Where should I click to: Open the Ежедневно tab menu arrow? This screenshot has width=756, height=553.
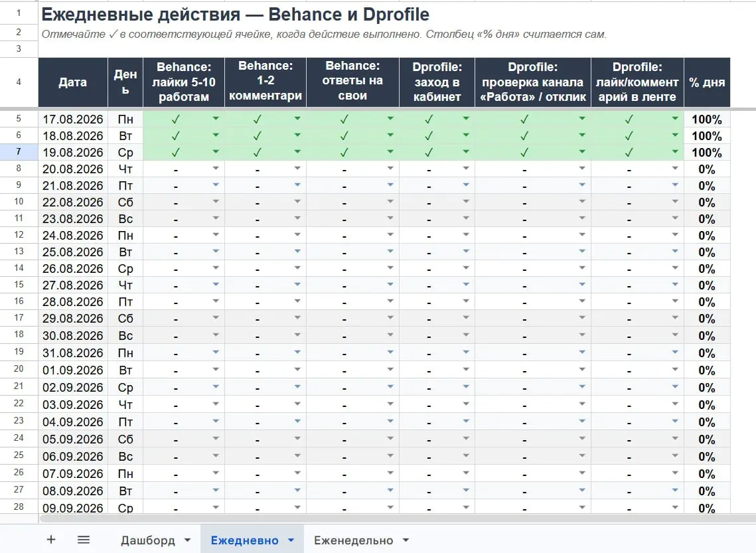point(291,540)
